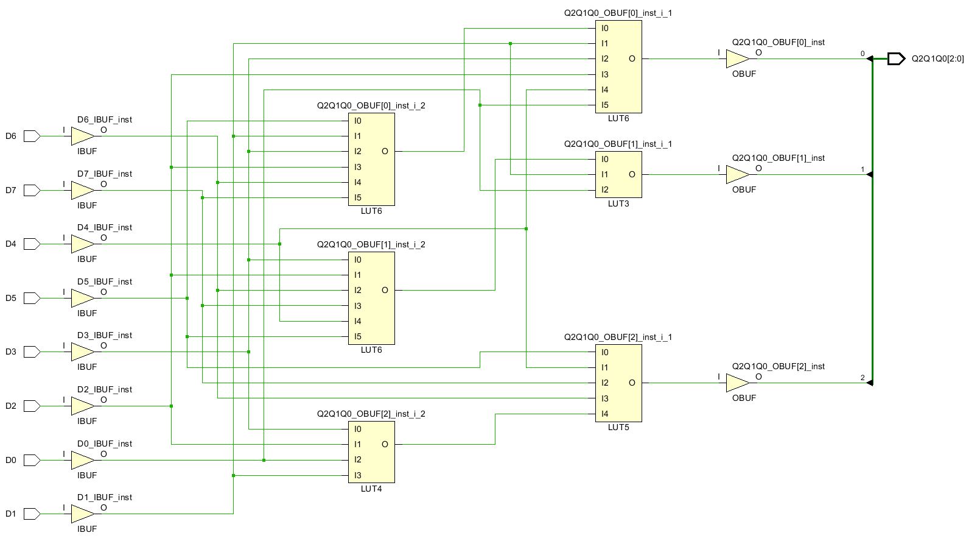Select the D3_IBUF_inst input buffer symbol
980x541 pixels.
[x=82, y=352]
